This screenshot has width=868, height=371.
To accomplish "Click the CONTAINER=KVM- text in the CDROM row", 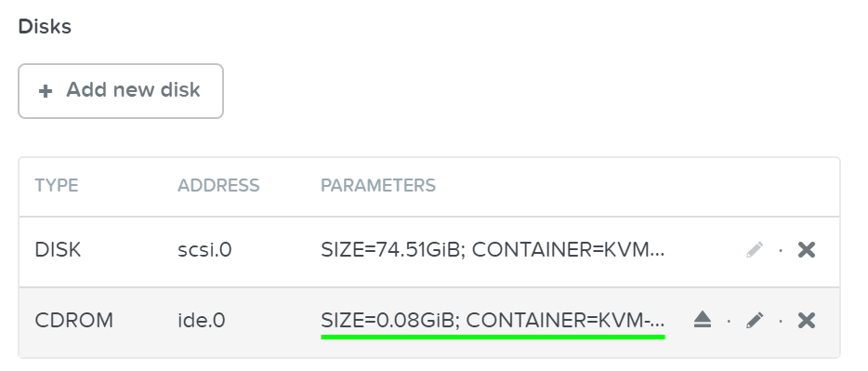I will pyautogui.click(x=565, y=321).
